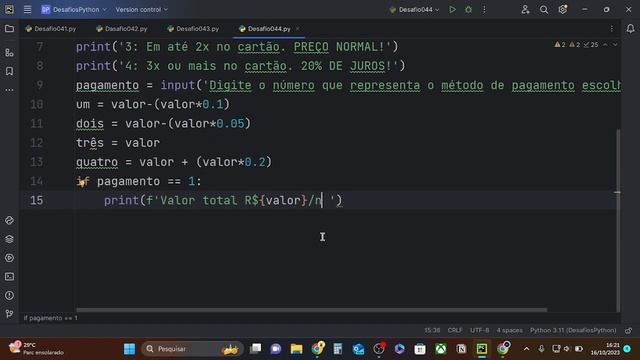Click cursor position 15:36 in status bar
The image size is (640, 360).
(x=432, y=330)
